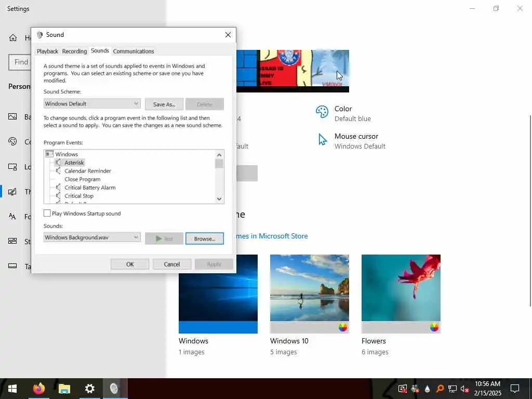532x399 pixels.
Task: Click the Background picture icon in Settings sidebar
Action: 12,117
